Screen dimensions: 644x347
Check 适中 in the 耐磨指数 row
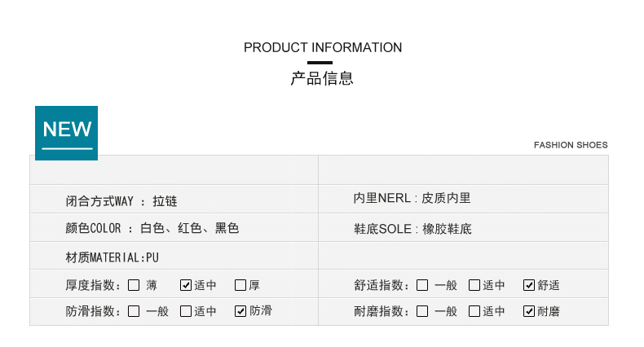(x=474, y=311)
